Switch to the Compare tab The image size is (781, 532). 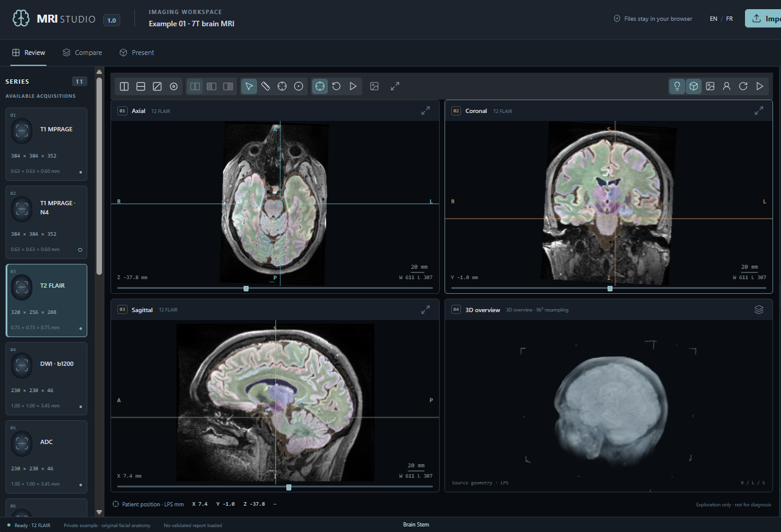click(82, 53)
